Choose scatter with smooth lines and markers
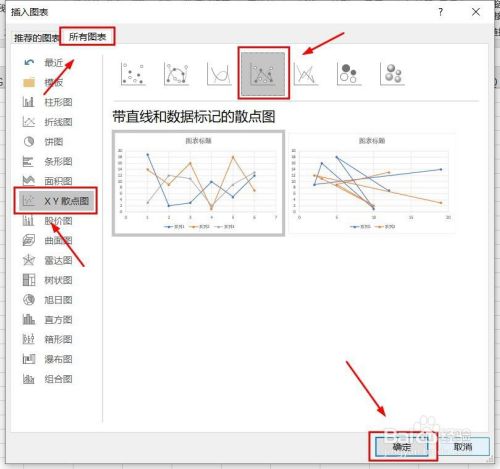The image size is (500, 469). point(176,73)
